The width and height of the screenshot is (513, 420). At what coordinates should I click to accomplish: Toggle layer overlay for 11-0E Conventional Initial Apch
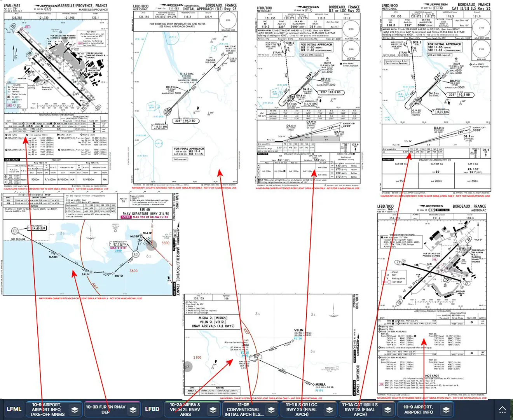(x=271, y=409)
